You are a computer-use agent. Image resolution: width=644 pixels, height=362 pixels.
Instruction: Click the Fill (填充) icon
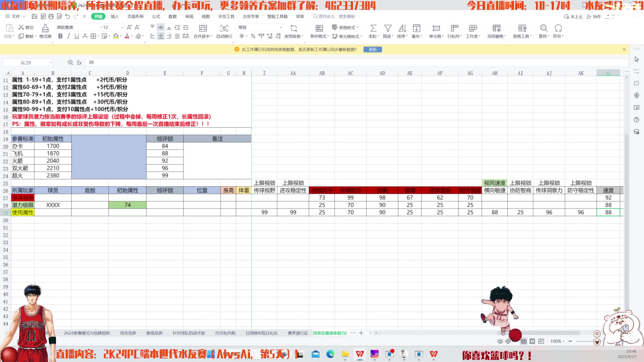tap(417, 28)
